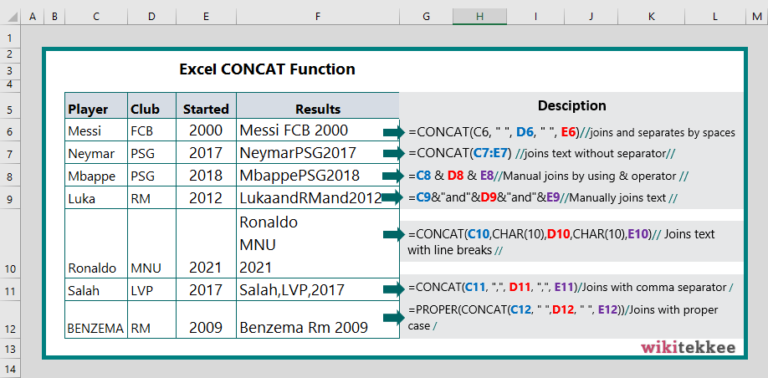
Task: Click the arrow beside the LukaandRMand2012 result
Action: [x=394, y=198]
